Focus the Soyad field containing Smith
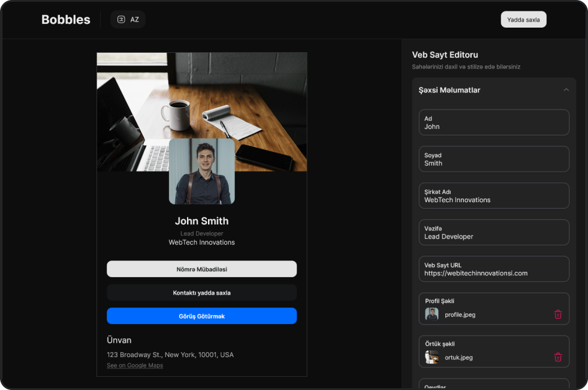Viewport: 588px width, 390px height. (494, 159)
